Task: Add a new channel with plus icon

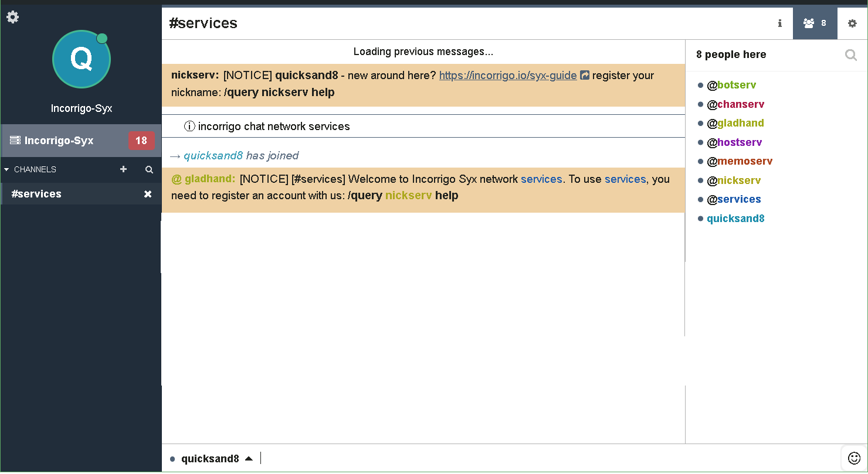Action: tap(123, 169)
